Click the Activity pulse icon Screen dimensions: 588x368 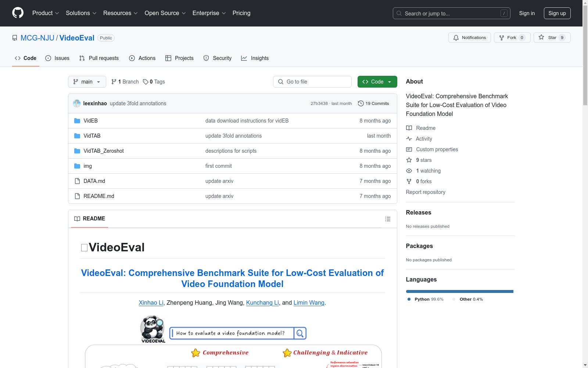pos(409,139)
